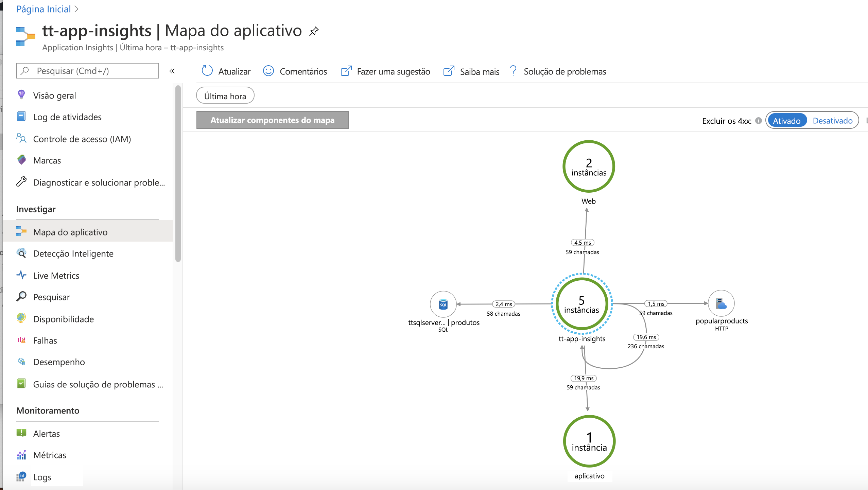Click the Comentários smiley icon
Screen dimensions: 868x490
pyautogui.click(x=268, y=71)
